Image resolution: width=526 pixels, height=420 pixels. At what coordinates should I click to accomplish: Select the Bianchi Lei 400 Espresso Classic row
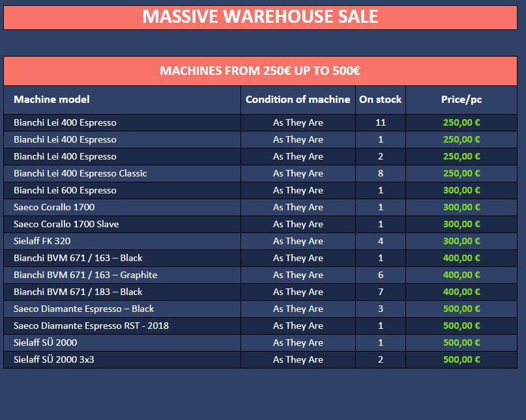click(x=80, y=173)
